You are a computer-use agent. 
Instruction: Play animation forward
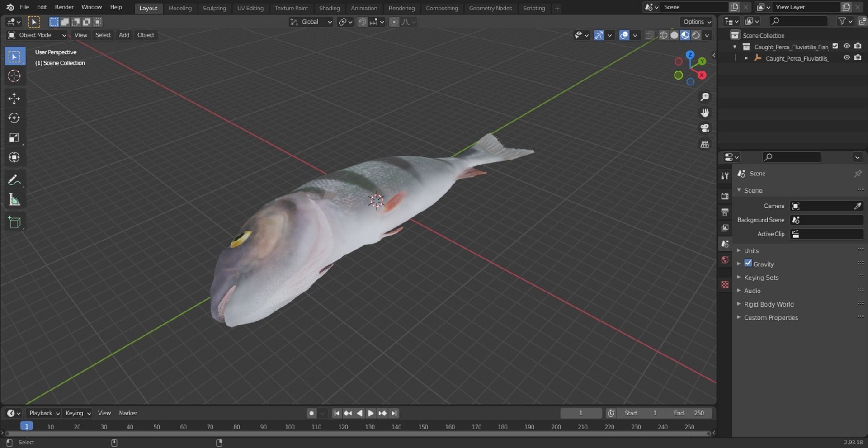[x=370, y=413]
